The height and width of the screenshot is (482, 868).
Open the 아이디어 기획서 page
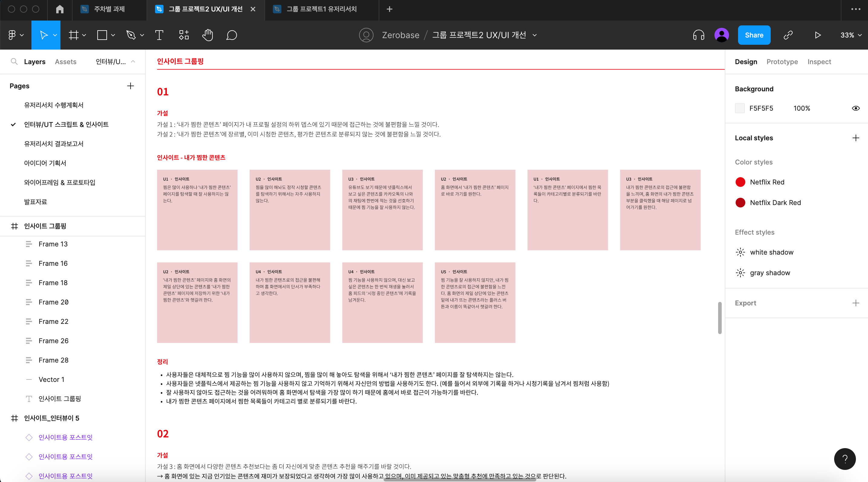pyautogui.click(x=45, y=163)
